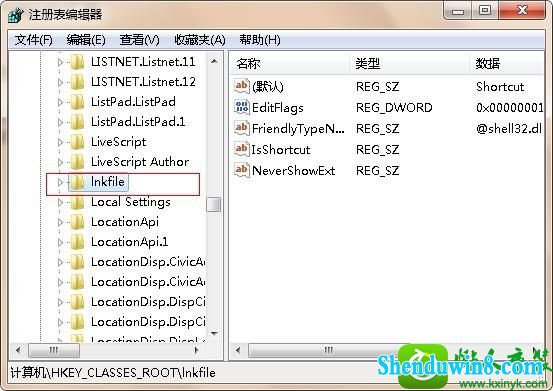Screen dimensions: 553x391
Task: Click the tree pane scroll up arrow
Action: [214, 61]
